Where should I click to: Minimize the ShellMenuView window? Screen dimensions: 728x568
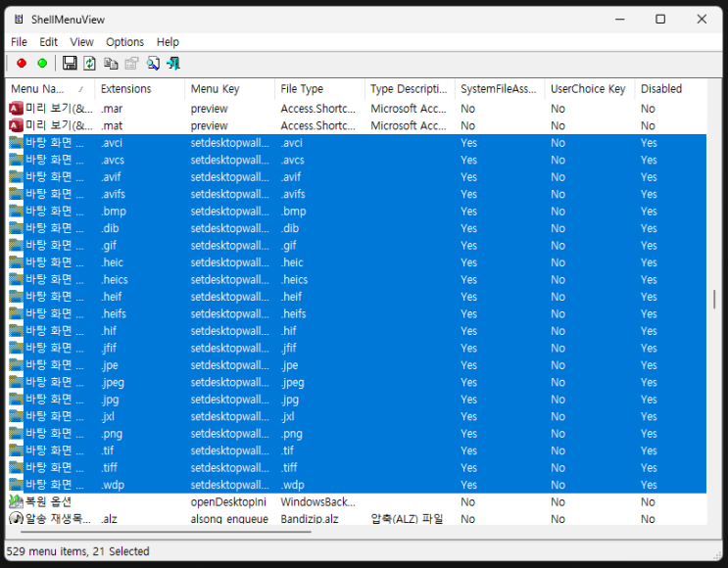click(x=620, y=19)
